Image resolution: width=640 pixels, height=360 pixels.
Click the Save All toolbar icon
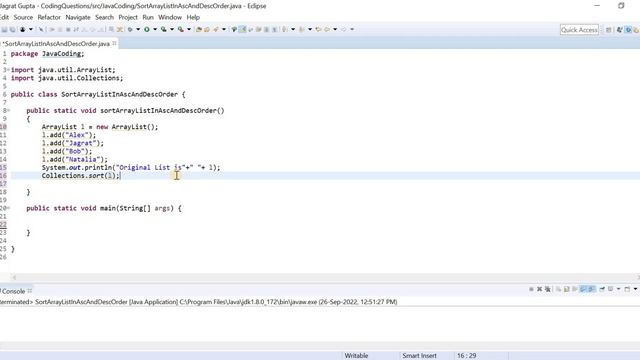[x=13, y=29]
